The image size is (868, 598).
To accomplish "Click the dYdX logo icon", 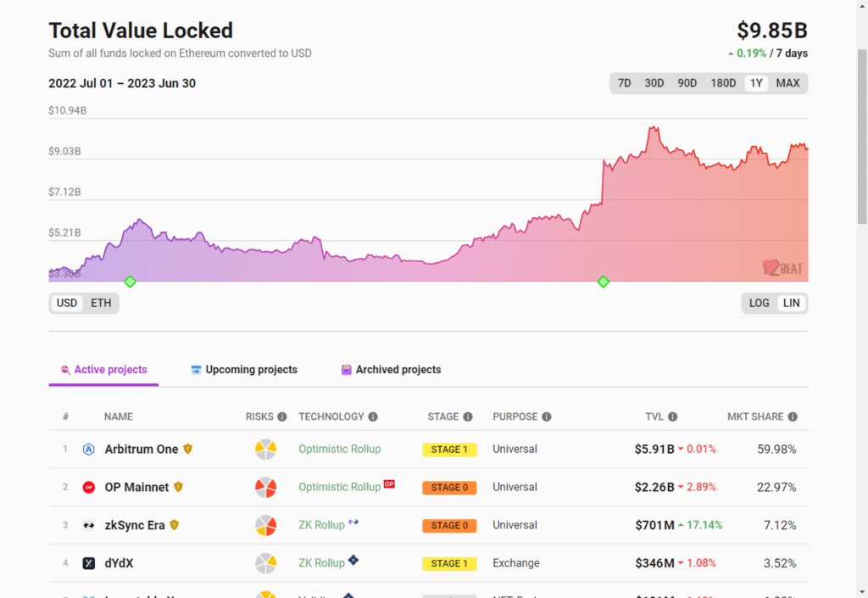I will coord(88,563).
